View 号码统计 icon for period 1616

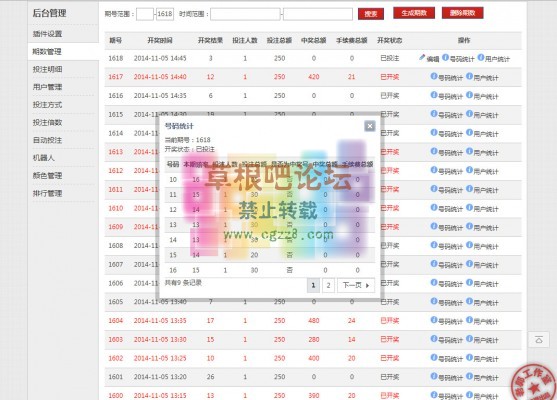click(x=434, y=95)
